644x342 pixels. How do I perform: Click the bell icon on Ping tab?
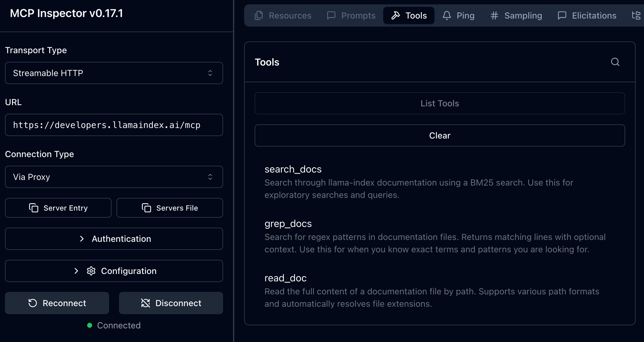[447, 15]
